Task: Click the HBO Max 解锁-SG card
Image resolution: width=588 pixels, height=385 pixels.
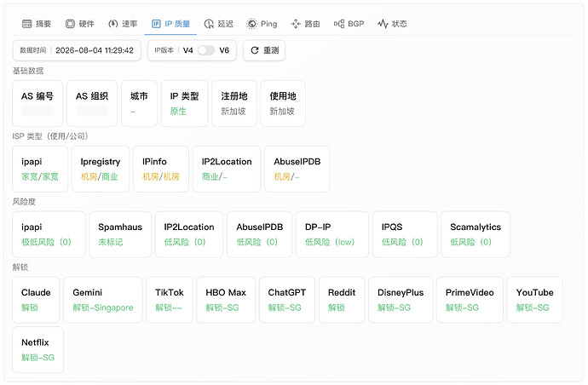Action: (x=226, y=300)
